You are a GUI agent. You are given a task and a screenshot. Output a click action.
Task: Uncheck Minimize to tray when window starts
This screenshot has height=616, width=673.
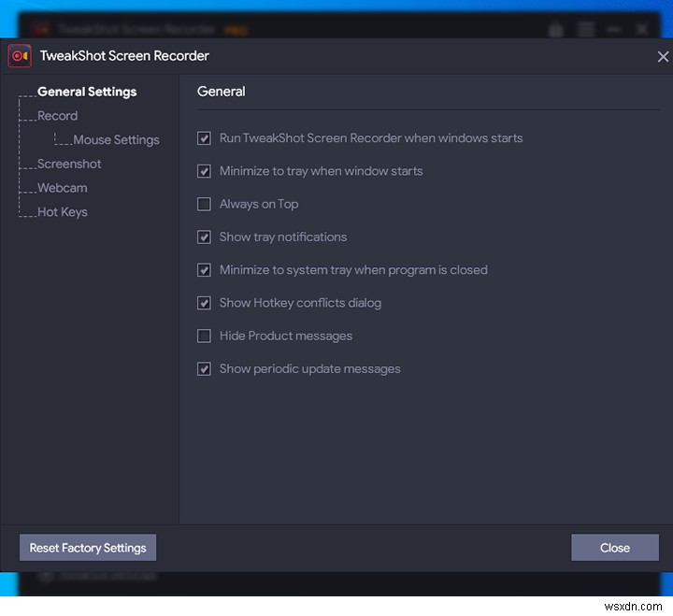click(204, 171)
